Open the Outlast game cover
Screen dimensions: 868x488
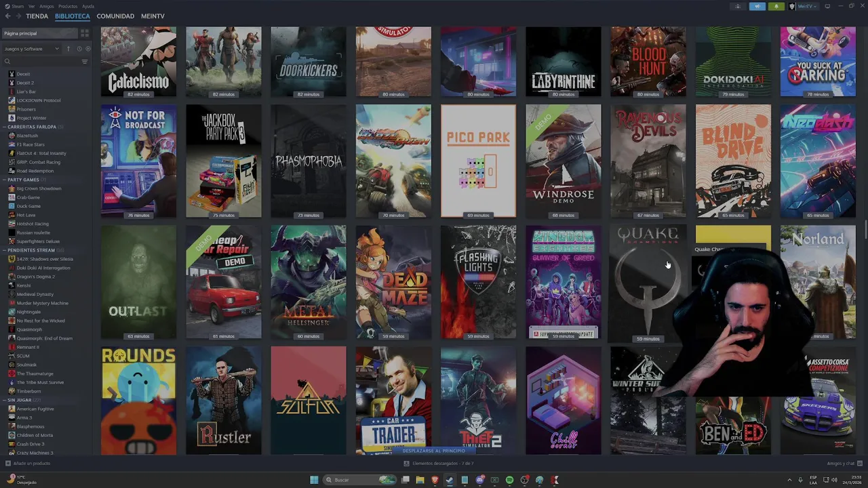[138, 282]
